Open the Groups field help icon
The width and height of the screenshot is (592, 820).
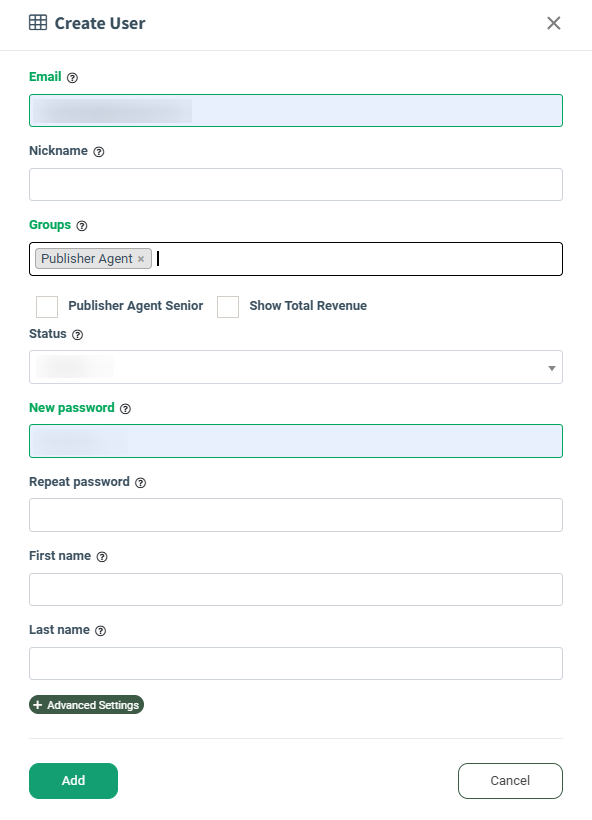[82, 226]
